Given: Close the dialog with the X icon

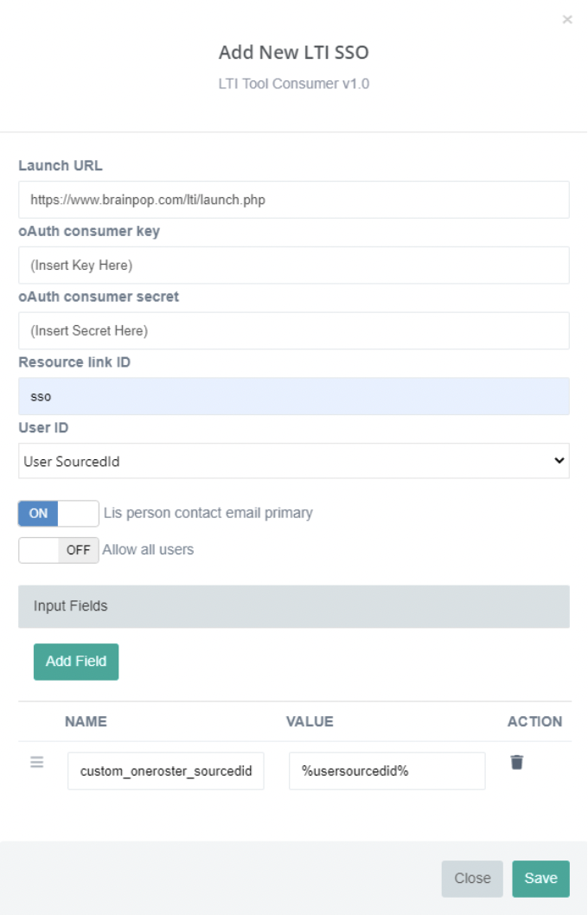Looking at the screenshot, I should point(567,19).
